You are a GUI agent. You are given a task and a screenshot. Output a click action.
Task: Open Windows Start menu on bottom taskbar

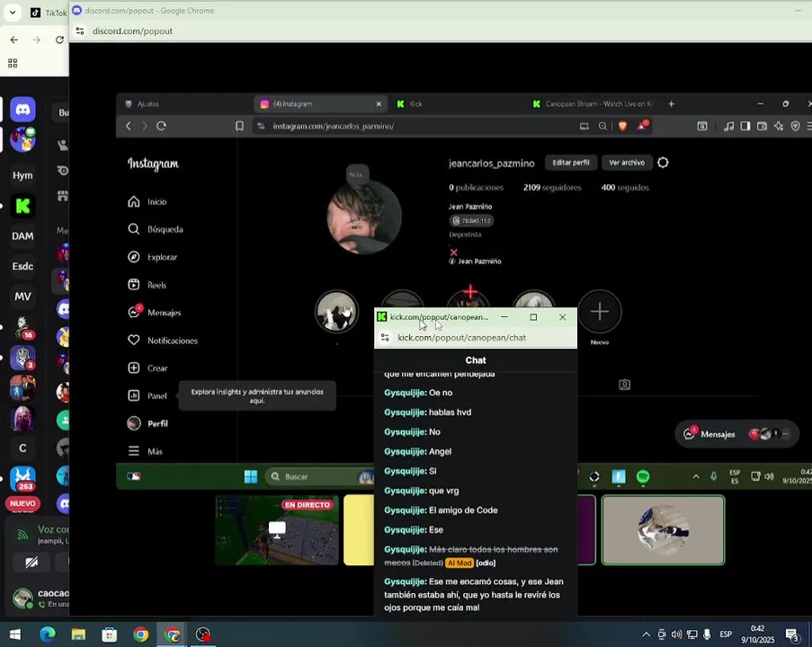15,634
